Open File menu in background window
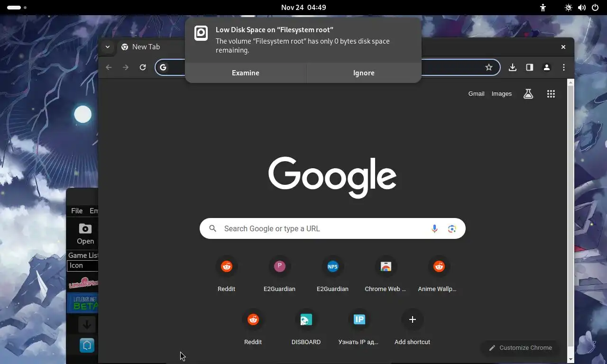 click(x=77, y=211)
